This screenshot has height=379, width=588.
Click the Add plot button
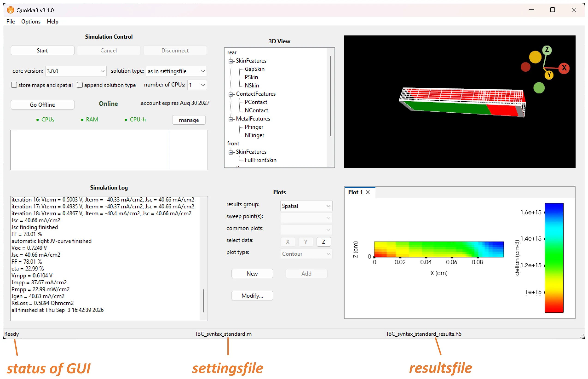(306, 274)
